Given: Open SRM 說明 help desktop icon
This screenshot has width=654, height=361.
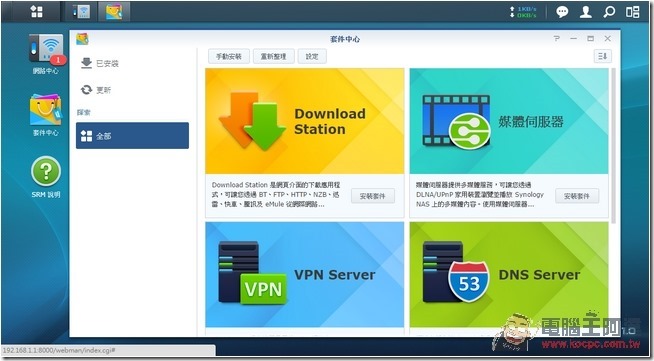Looking at the screenshot, I should click(46, 177).
